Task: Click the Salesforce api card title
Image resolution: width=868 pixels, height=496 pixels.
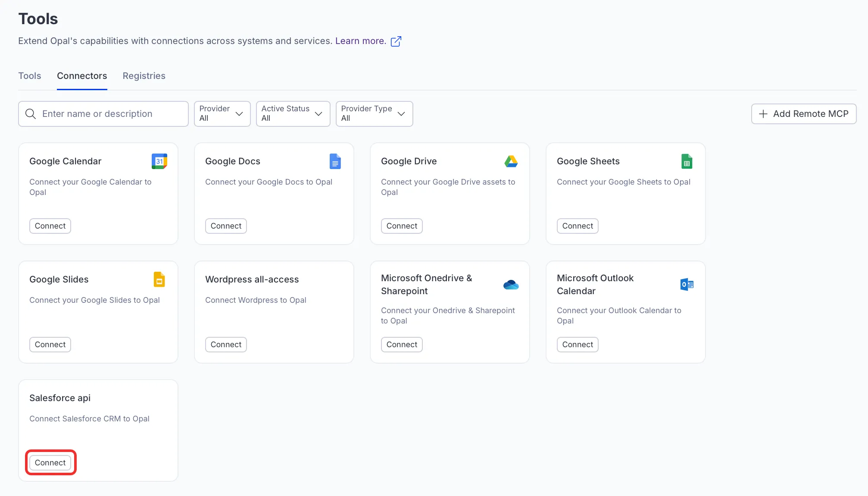Action: coord(60,398)
